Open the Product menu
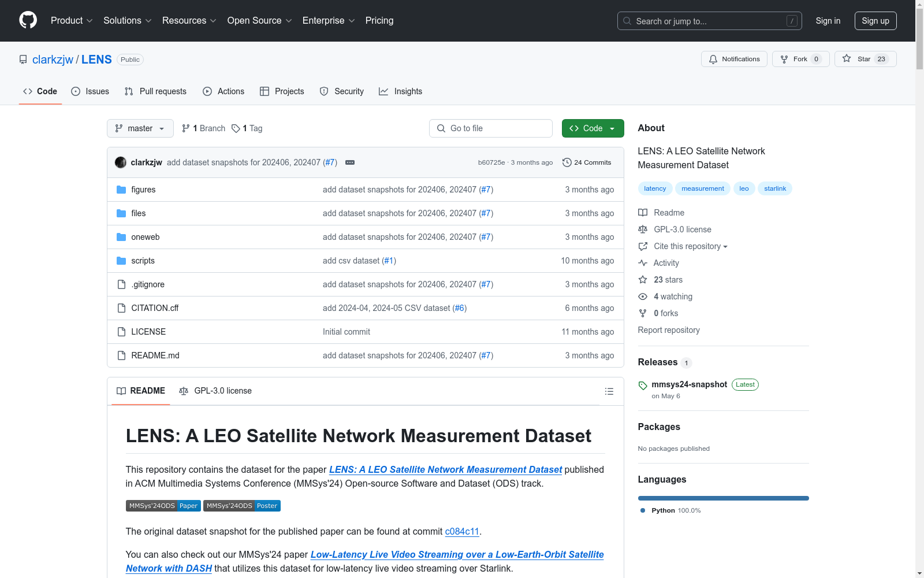This screenshot has width=924, height=578. point(72,20)
